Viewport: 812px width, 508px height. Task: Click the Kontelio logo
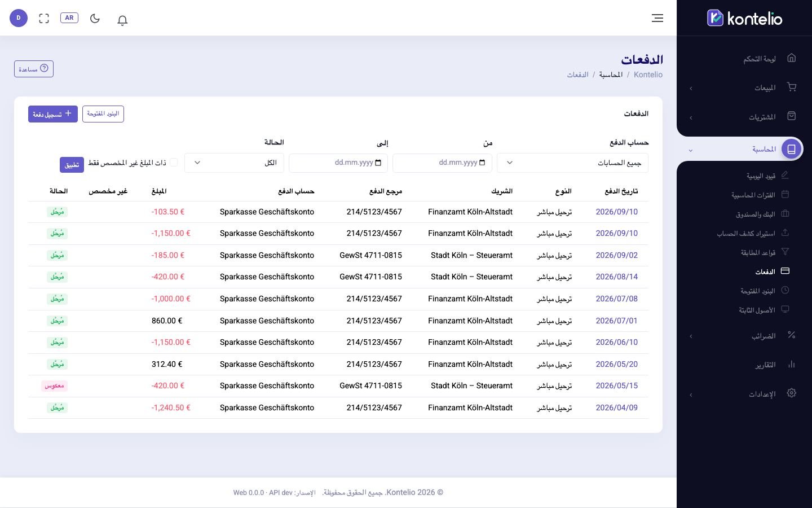[744, 18]
